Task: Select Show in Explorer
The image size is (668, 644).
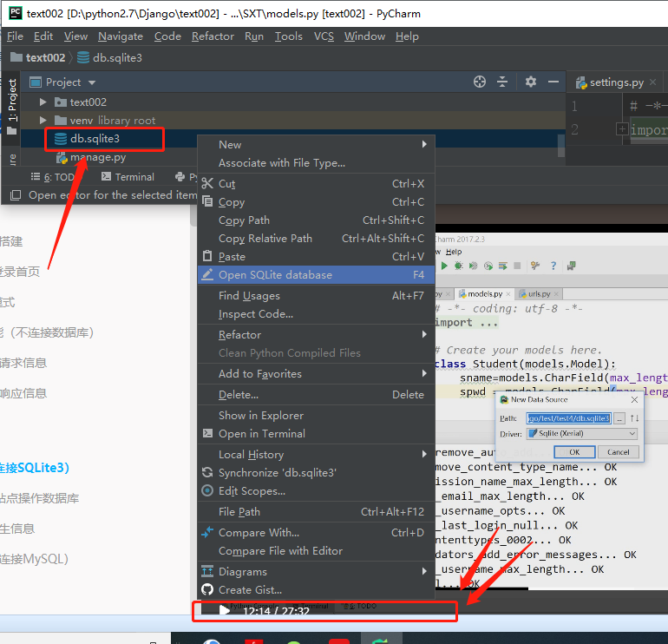Action: pyautogui.click(x=316, y=416)
